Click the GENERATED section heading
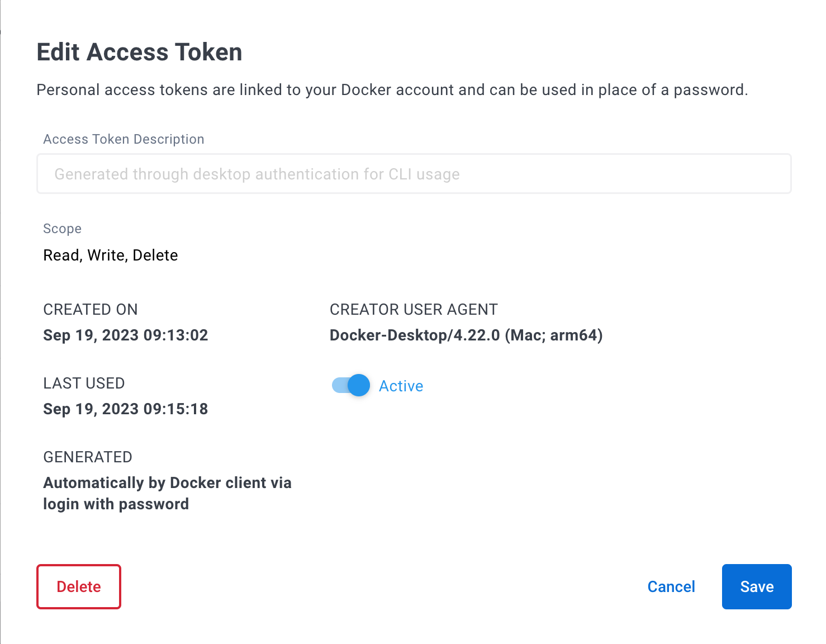 coord(88,457)
